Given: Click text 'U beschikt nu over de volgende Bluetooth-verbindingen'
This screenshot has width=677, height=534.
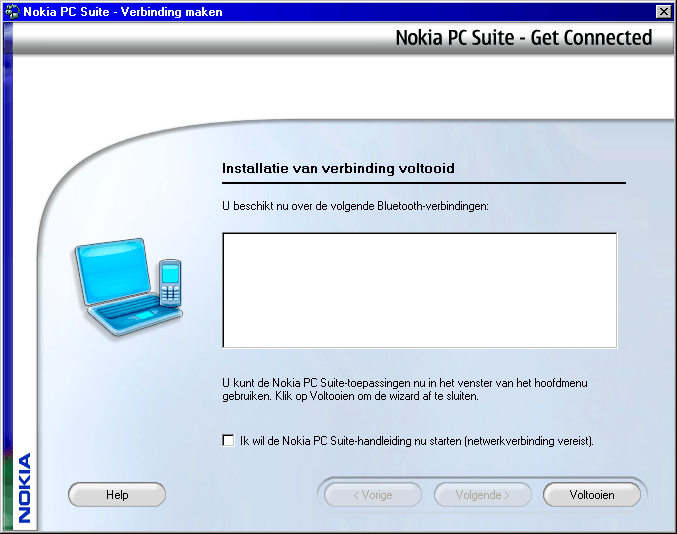Looking at the screenshot, I should 355,206.
